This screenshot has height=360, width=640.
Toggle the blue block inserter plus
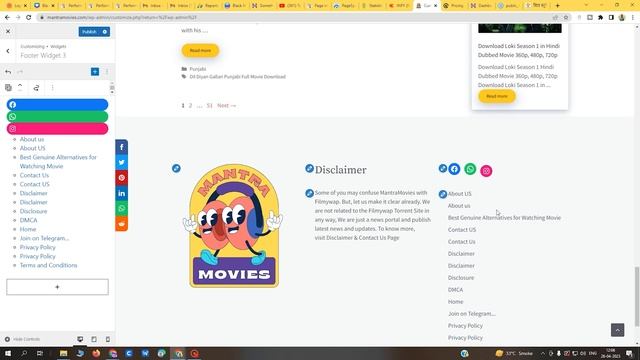tap(95, 72)
